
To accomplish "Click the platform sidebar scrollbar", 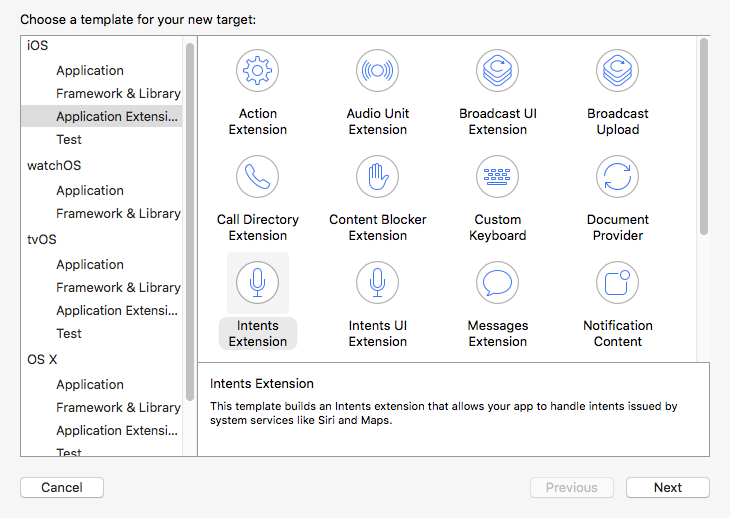I will (190, 220).
